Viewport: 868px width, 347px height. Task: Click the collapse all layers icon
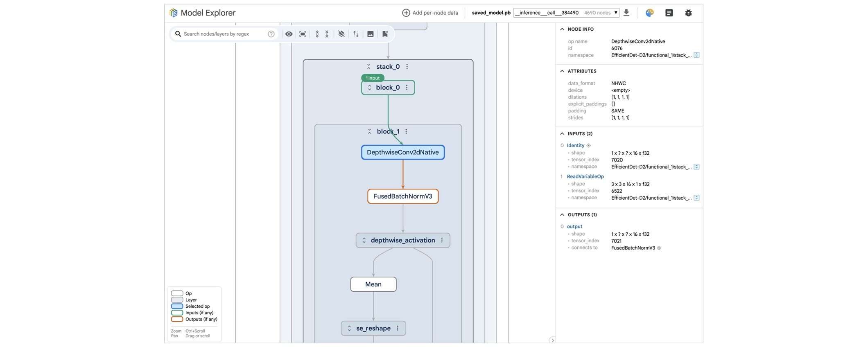(327, 34)
